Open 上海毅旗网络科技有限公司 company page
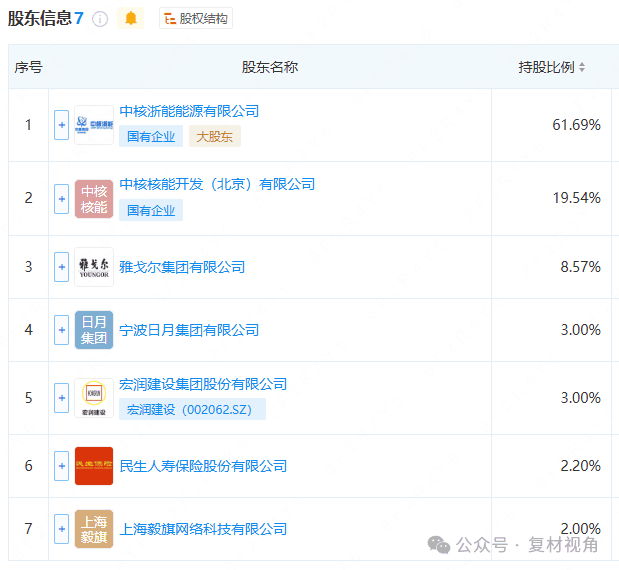The width and height of the screenshot is (619, 570). coord(203,529)
